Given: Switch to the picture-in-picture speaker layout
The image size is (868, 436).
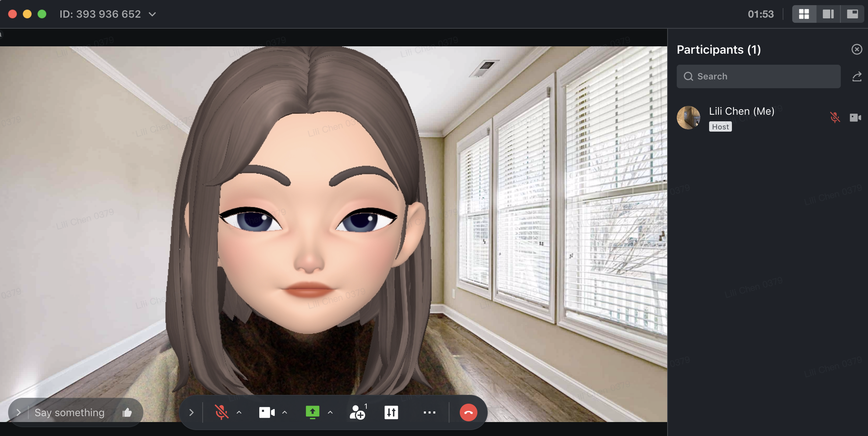Looking at the screenshot, I should 852,14.
